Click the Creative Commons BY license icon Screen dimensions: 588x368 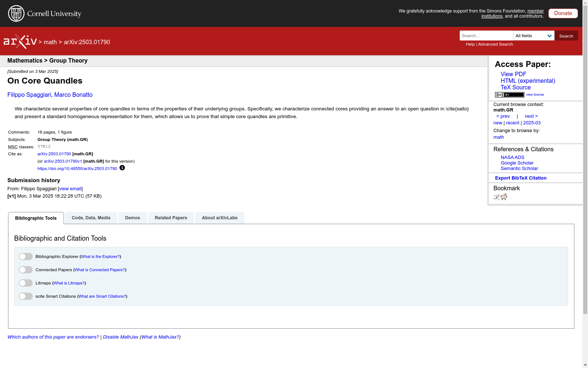[509, 95]
